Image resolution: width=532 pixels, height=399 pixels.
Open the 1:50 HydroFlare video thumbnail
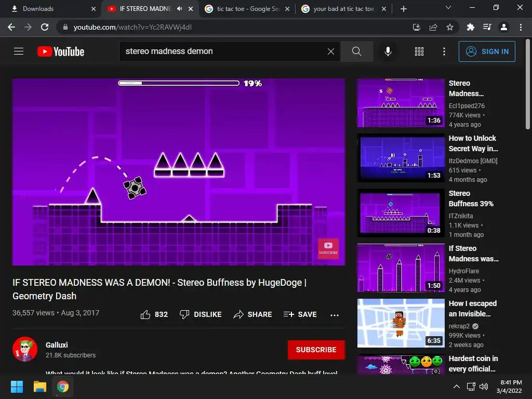coord(401,268)
